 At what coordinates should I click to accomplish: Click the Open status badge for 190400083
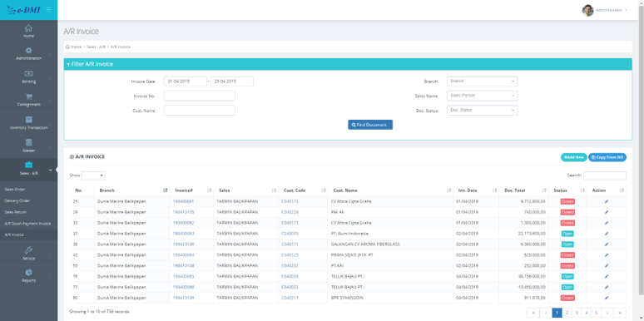point(567,234)
